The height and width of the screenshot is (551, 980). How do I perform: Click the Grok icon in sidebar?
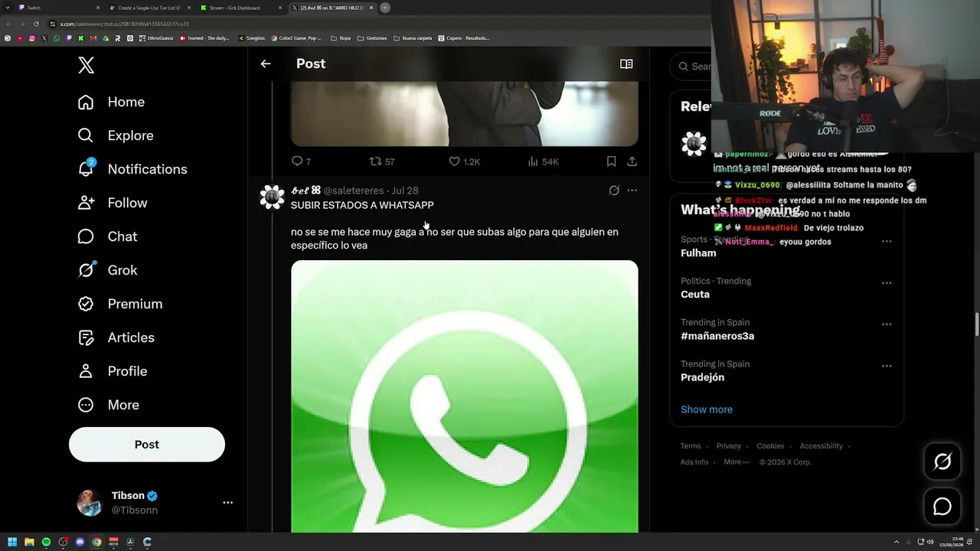(86, 270)
